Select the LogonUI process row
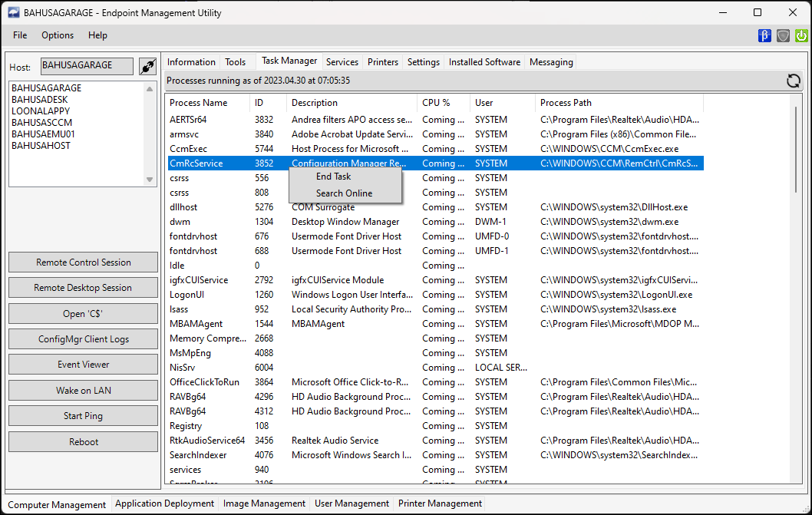 click(x=435, y=295)
